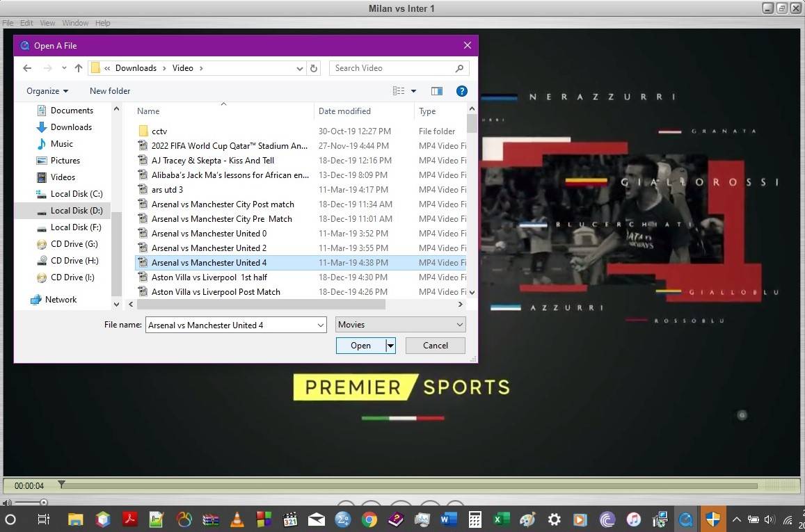Open the Movies file type dropdown

pyautogui.click(x=401, y=325)
